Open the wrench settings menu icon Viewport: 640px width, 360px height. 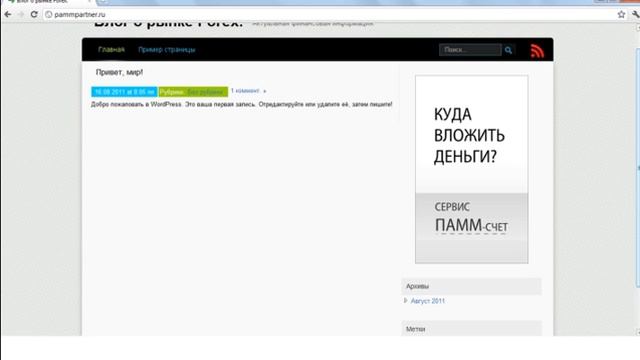636,14
